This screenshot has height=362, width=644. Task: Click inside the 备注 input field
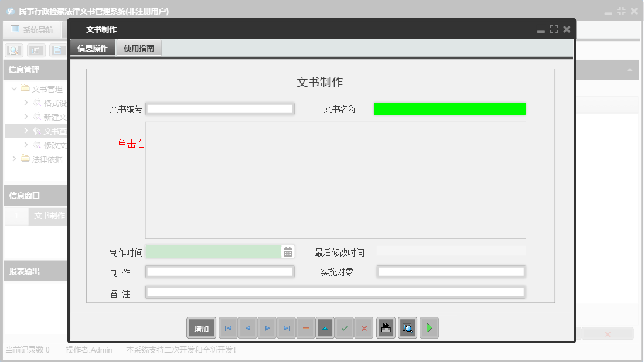point(335,291)
